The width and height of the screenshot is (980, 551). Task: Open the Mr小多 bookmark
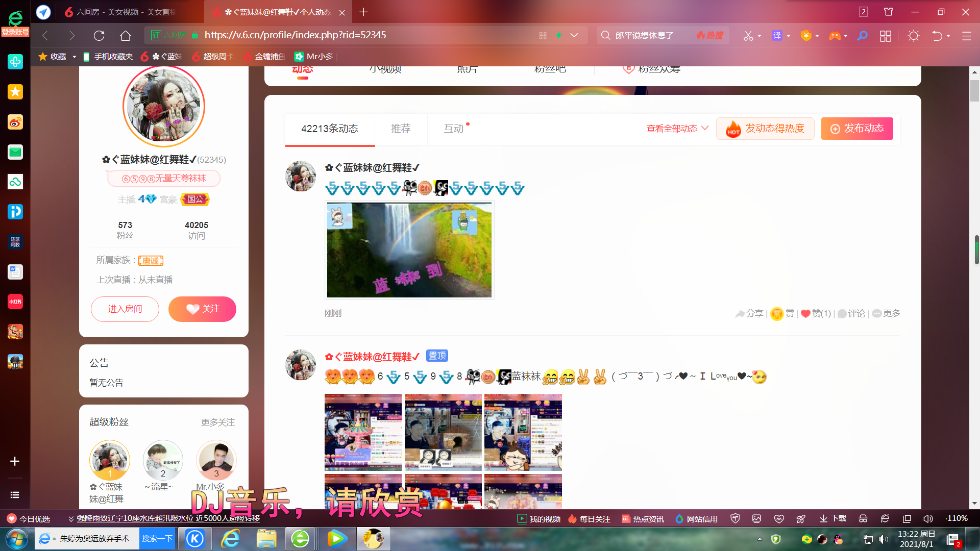[314, 57]
